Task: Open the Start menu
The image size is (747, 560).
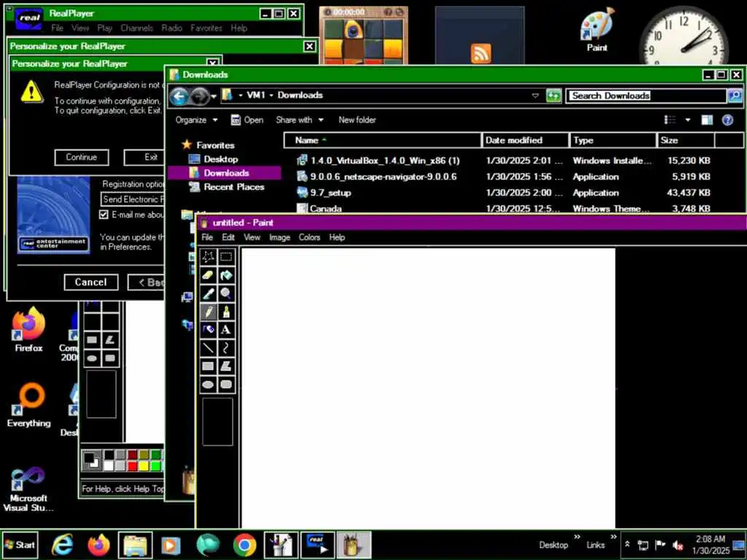Action: [x=20, y=545]
